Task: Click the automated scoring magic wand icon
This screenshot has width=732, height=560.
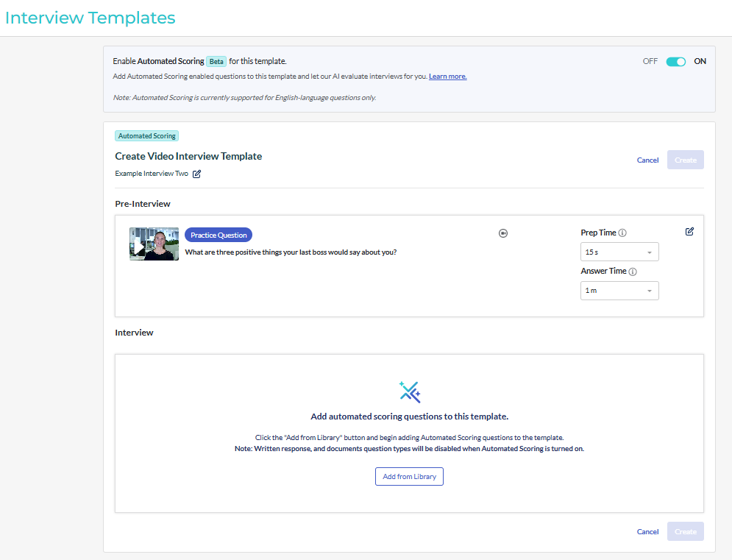Action: [x=410, y=392]
